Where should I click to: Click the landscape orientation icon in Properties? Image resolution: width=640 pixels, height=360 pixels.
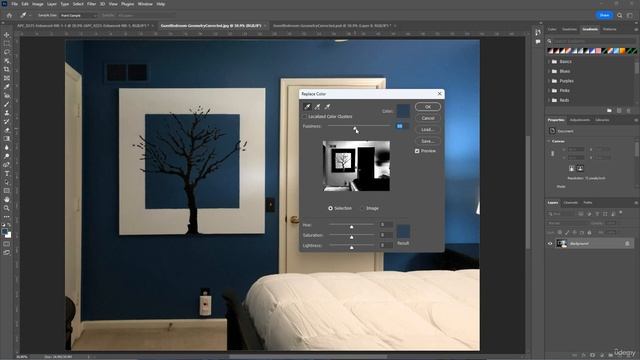[x=580, y=168]
